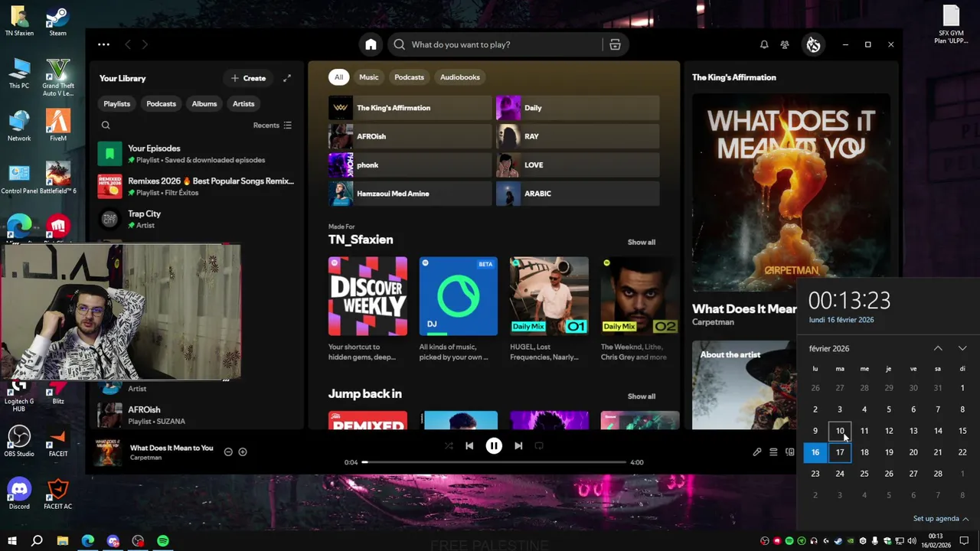Open Discover Weekly card
Screen dimensions: 980x551
pos(367,310)
